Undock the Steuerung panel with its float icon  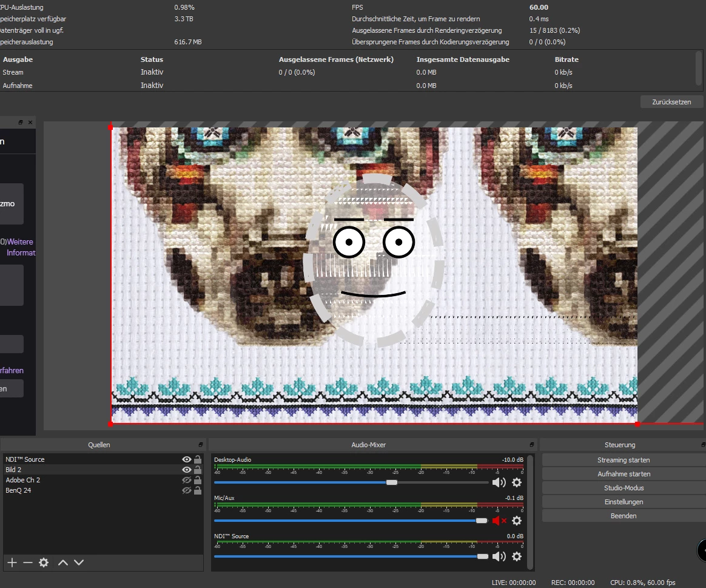pos(704,445)
